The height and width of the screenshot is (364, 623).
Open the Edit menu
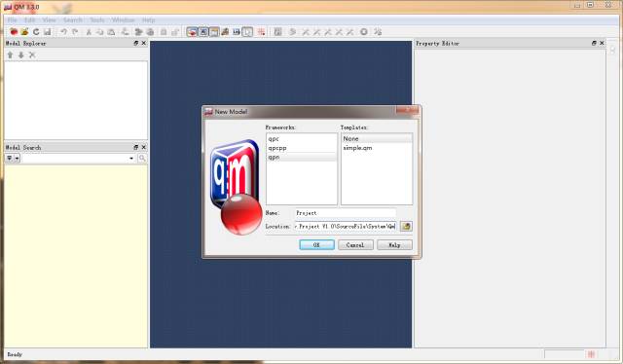pyautogui.click(x=30, y=19)
